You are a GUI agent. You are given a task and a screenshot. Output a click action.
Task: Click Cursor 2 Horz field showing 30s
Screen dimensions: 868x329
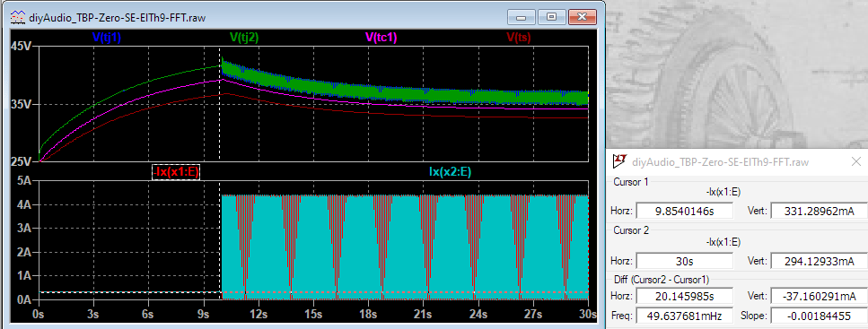click(684, 261)
